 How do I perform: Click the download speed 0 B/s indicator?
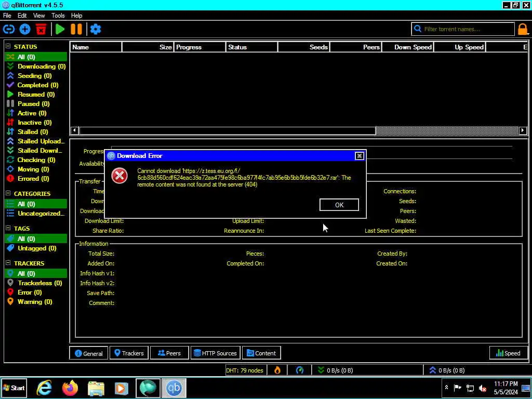335,370
